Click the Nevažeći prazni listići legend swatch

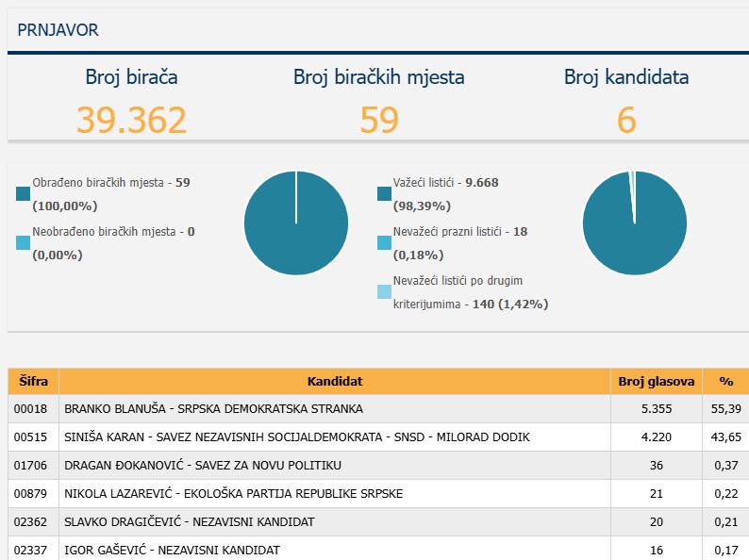(384, 243)
